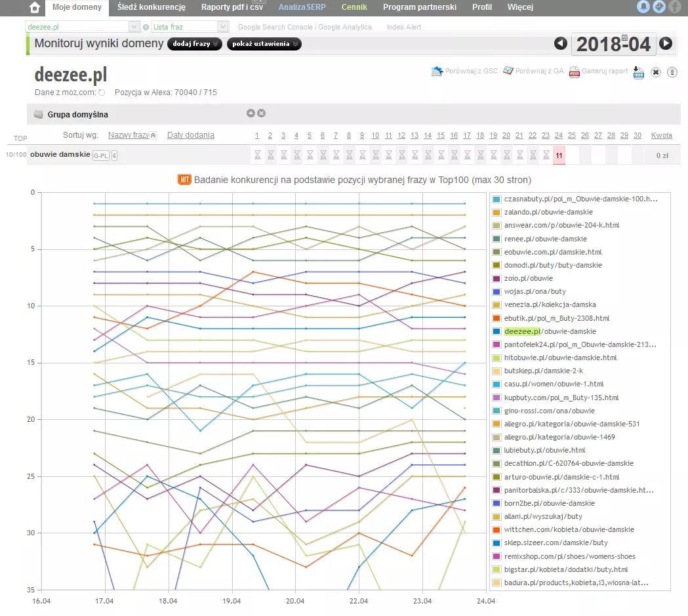Click the help question mark beside domain selector
The image size is (688, 616).
click(x=146, y=27)
